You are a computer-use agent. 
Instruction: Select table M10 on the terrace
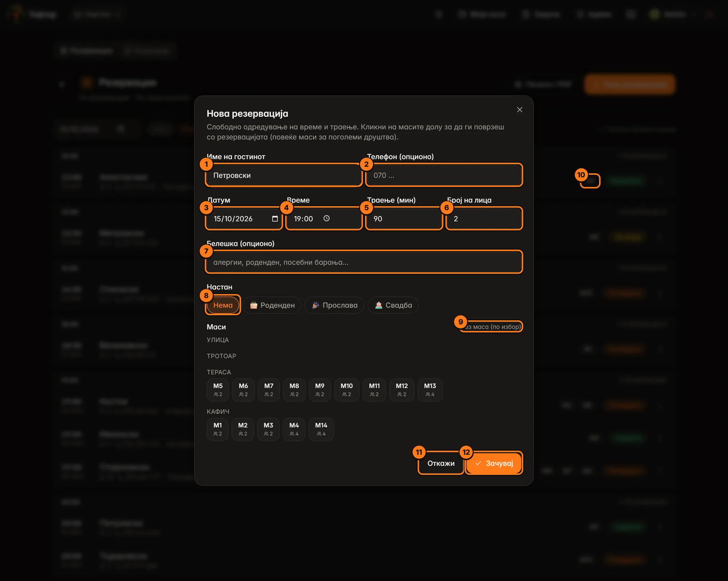347,390
